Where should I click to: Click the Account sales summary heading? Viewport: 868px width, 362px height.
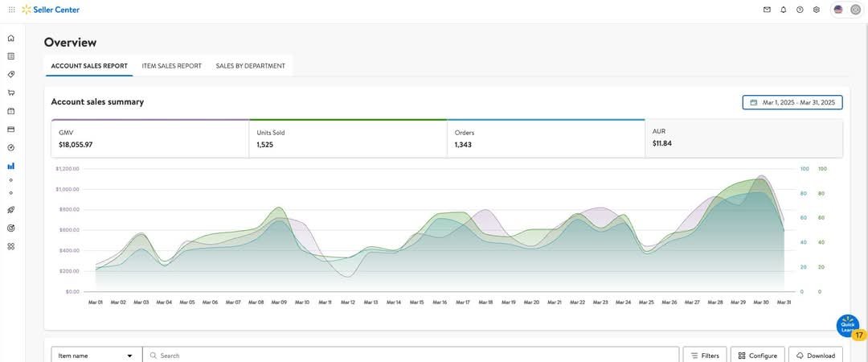pos(97,102)
